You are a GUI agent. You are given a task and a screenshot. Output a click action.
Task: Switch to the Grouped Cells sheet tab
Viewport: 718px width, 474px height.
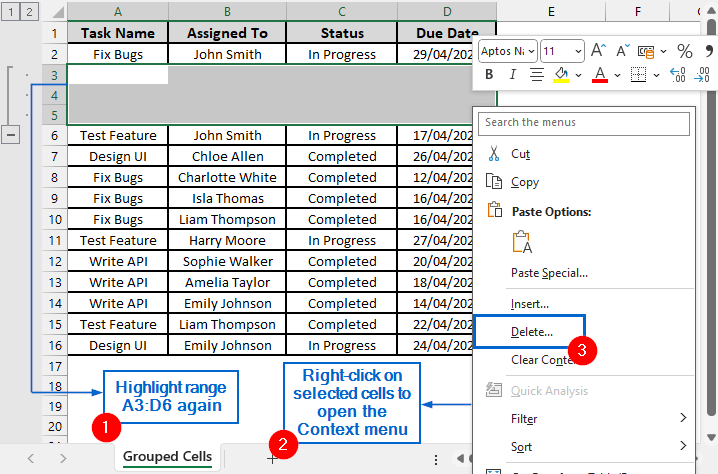tap(167, 457)
